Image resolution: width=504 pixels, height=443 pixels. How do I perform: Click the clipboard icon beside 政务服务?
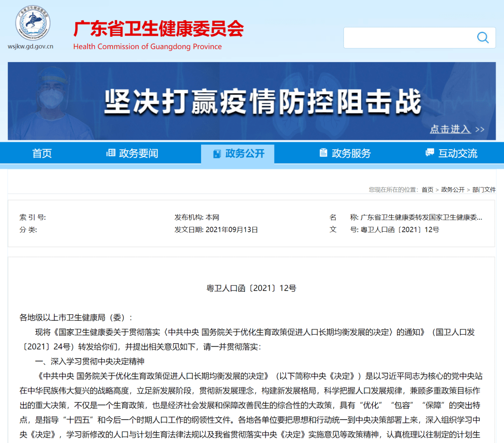point(323,152)
